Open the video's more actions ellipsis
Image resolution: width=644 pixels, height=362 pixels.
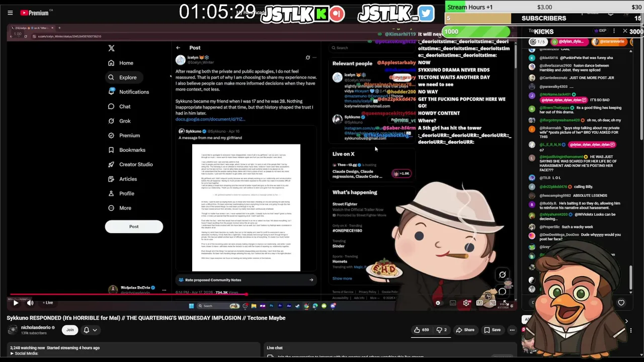(x=512, y=330)
